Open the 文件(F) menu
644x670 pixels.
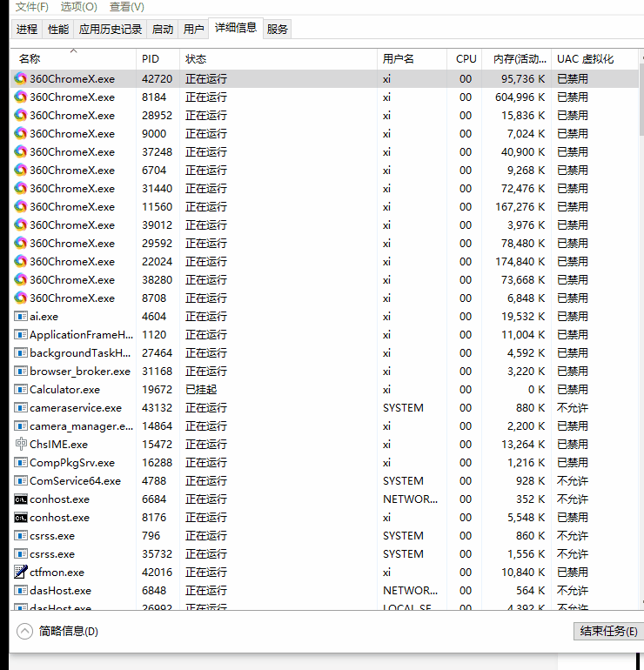(32, 7)
